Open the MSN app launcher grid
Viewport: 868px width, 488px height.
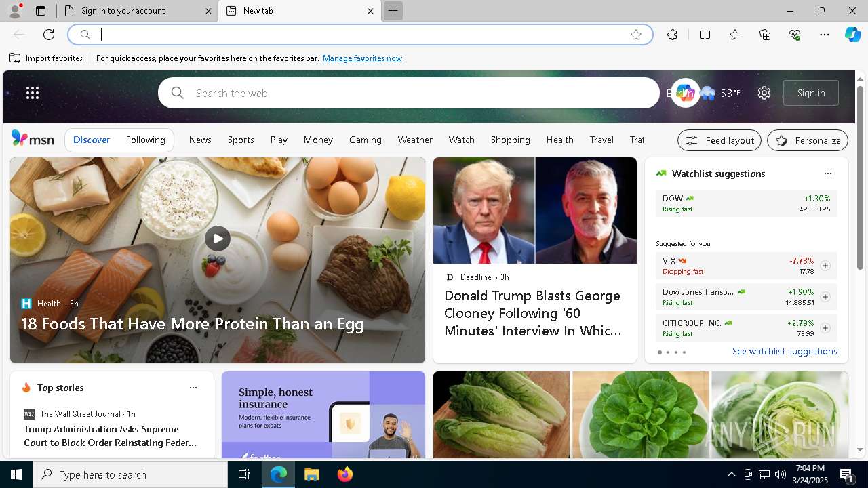33,93
